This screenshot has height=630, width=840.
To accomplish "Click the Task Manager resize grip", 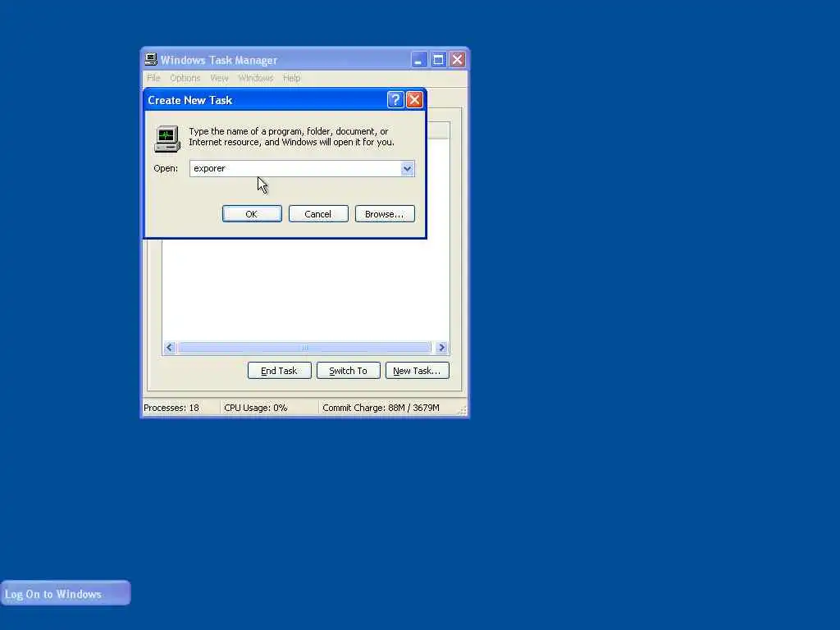I will click(x=463, y=410).
